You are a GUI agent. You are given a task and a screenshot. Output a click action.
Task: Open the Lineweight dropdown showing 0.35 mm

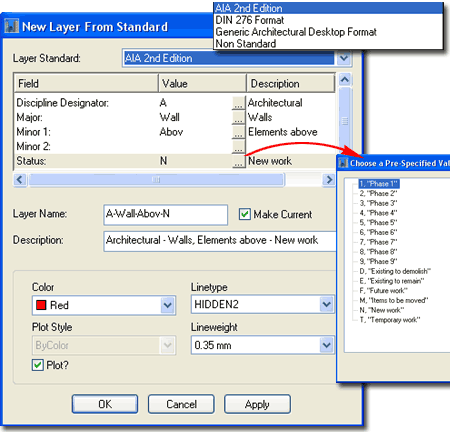tap(326, 345)
